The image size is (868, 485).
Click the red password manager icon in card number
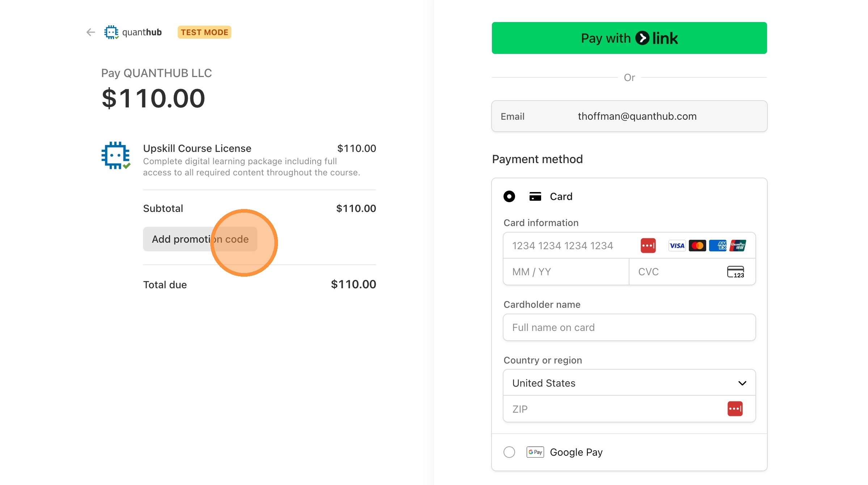click(648, 246)
